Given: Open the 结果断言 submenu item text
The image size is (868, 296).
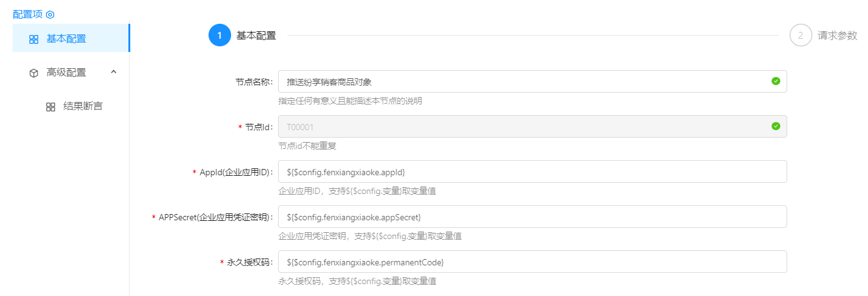Looking at the screenshot, I should coord(83,106).
